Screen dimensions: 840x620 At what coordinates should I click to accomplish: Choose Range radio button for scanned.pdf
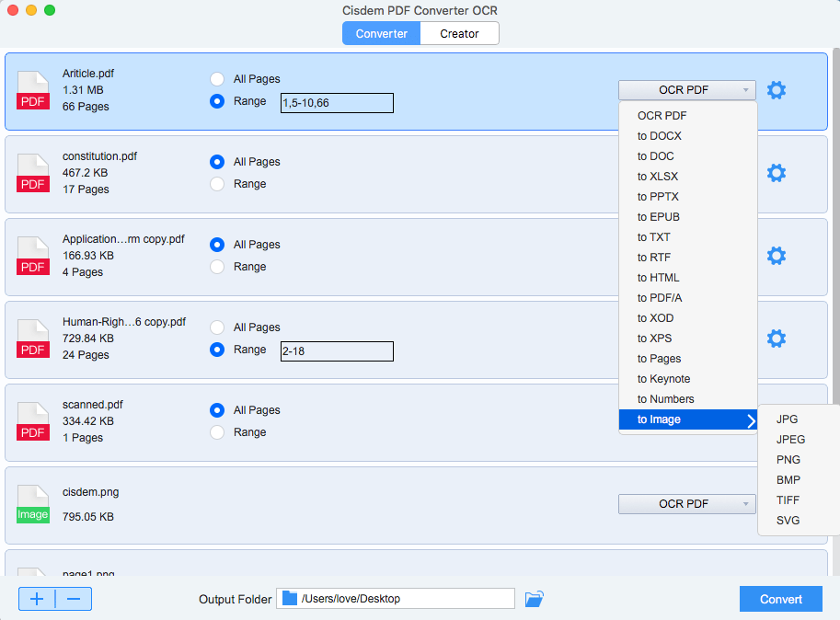(x=217, y=432)
